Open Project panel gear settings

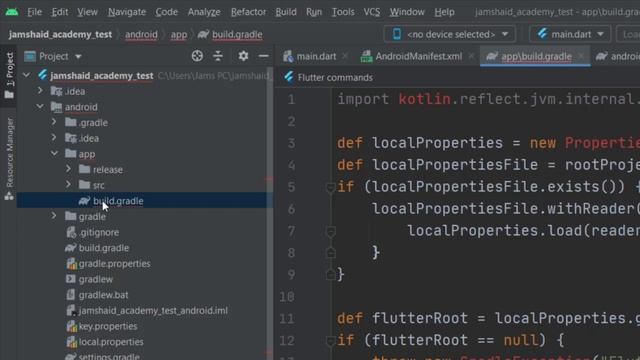(x=243, y=56)
